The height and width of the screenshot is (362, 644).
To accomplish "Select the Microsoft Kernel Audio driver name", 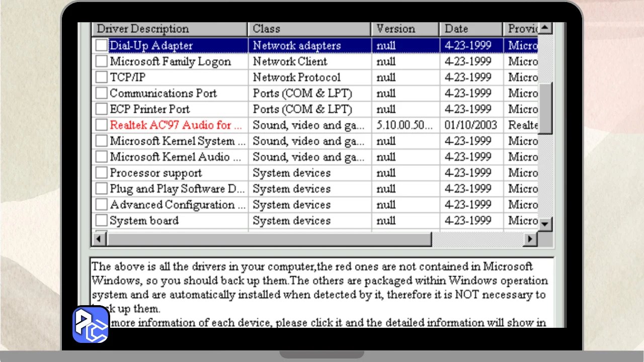I will pos(177,157).
